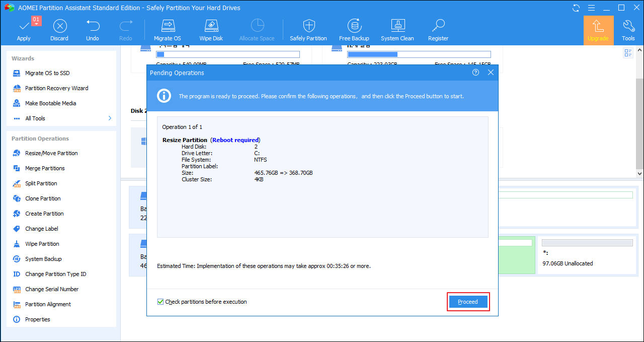
Task: Click the Apply toolbar icon
Action: [x=24, y=30]
